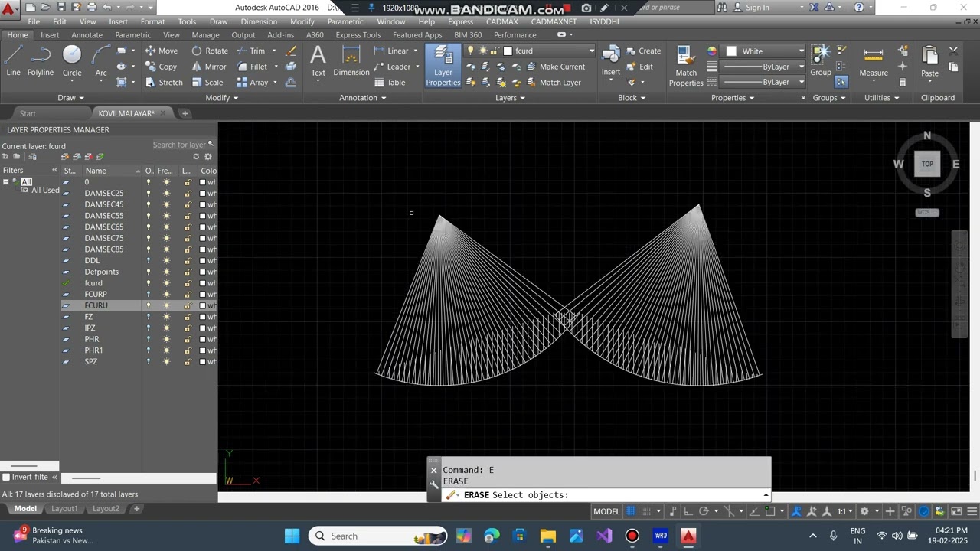Viewport: 980px width, 551px height.
Task: Activate the Mirror command
Action: click(209, 67)
